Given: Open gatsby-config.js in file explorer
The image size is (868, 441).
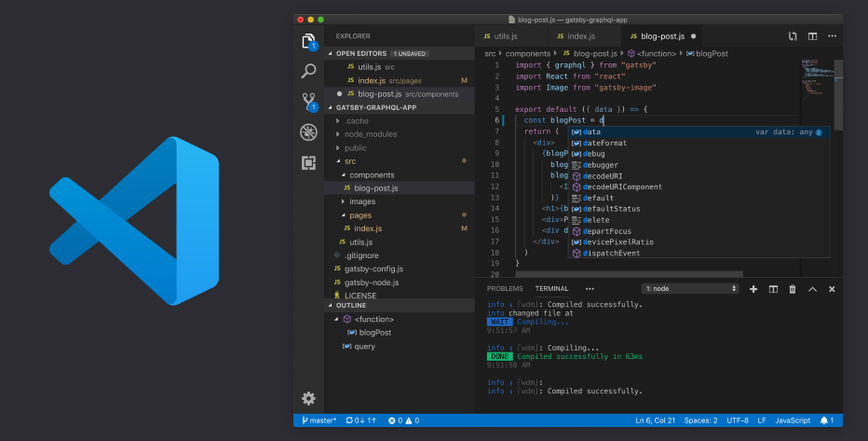Looking at the screenshot, I should [372, 269].
